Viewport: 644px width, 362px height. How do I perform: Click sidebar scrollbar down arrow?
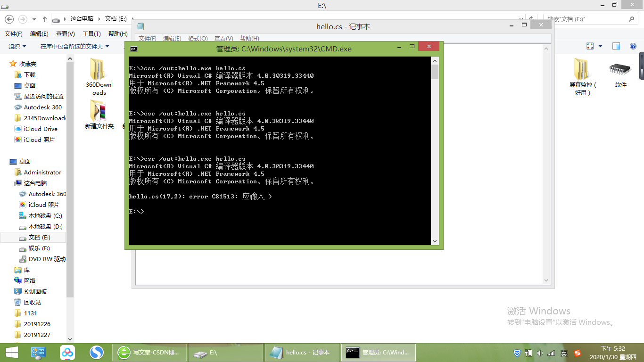click(70, 339)
